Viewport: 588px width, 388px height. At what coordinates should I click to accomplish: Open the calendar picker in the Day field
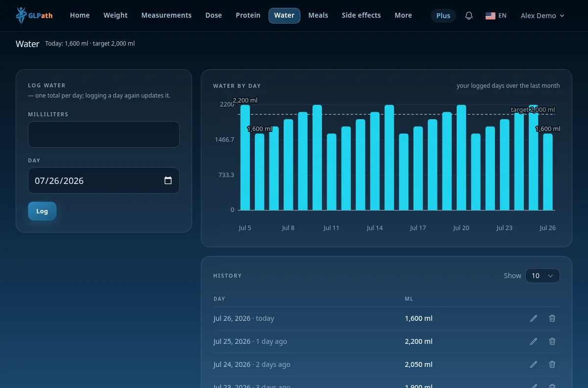coord(168,181)
